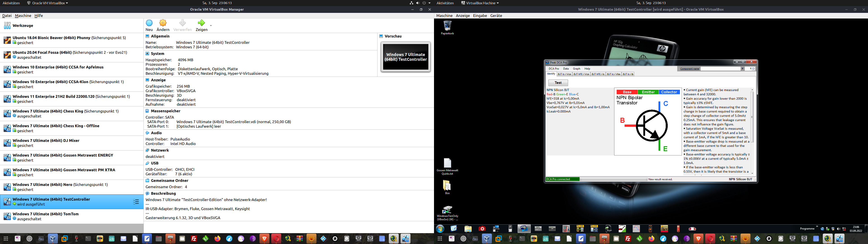This screenshot has height=244, width=868.
Task: Click the Component name text field
Action: 720,69
